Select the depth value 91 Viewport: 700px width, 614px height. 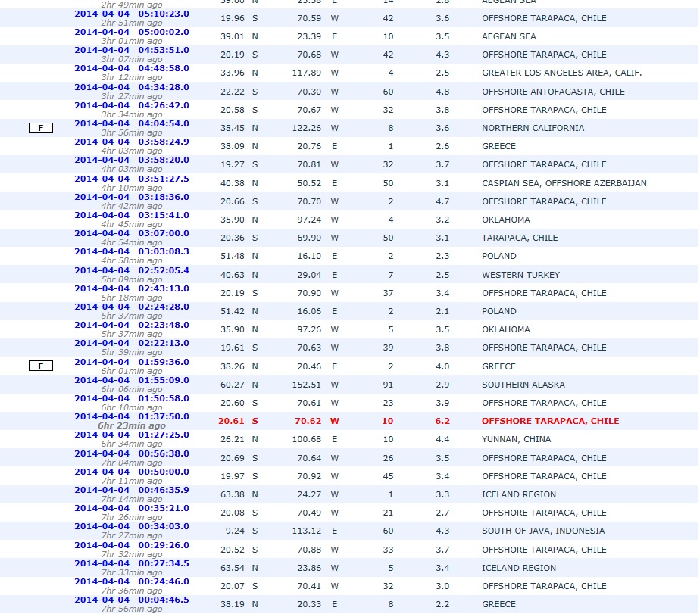tap(388, 385)
